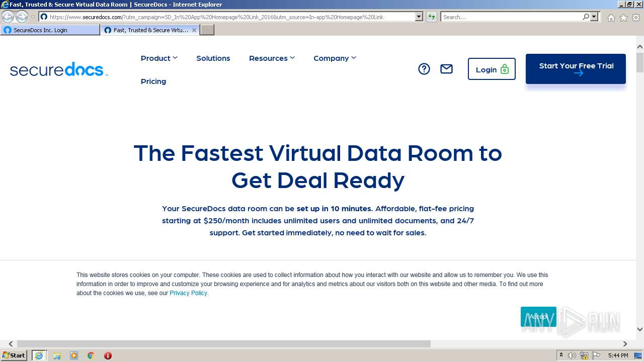Launch Chrome from the taskbar

pyautogui.click(x=91, y=355)
